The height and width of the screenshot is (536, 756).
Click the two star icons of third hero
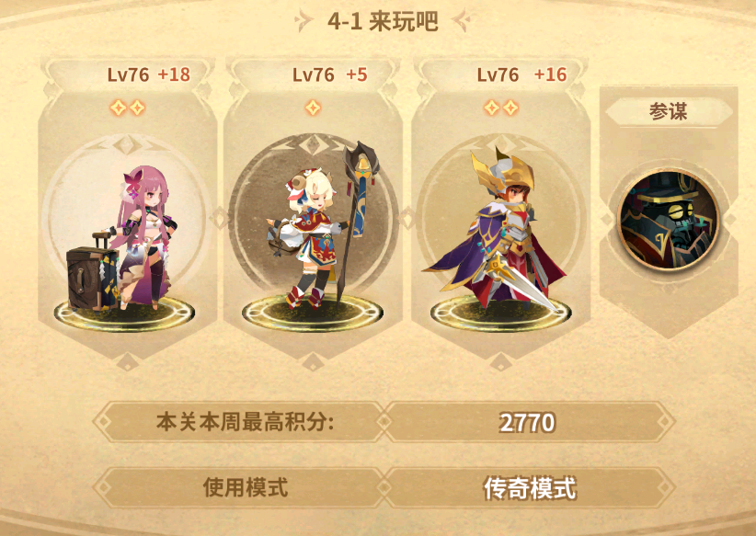(x=501, y=108)
